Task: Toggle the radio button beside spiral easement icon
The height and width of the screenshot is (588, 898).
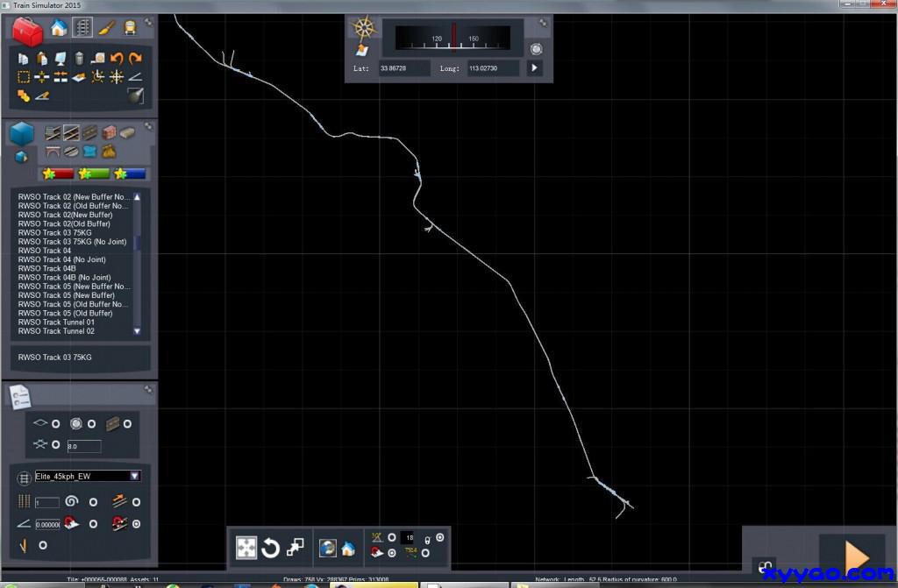Action: click(93, 501)
